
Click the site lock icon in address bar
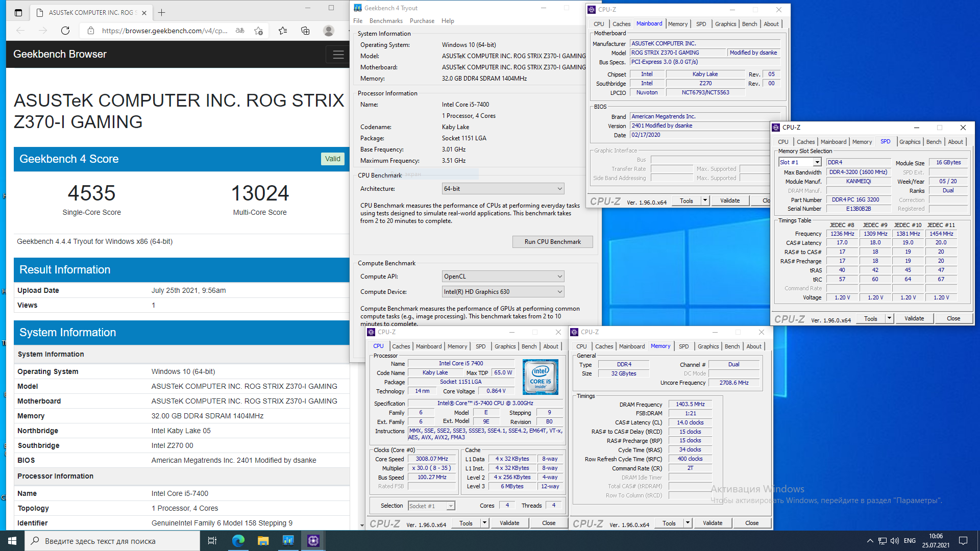point(91,31)
